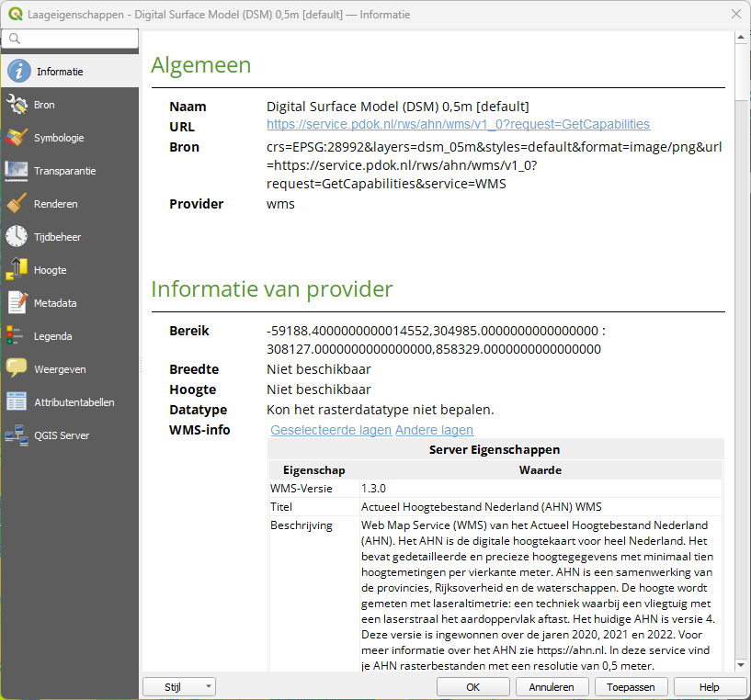751x700 pixels.
Task: Click the QGIS logo in the title bar
Action: 16,15
